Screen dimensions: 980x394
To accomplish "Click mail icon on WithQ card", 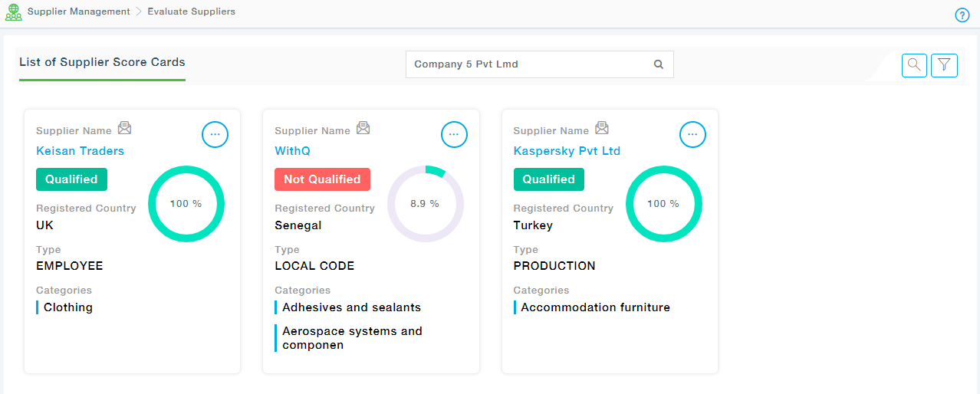I will 363,128.
